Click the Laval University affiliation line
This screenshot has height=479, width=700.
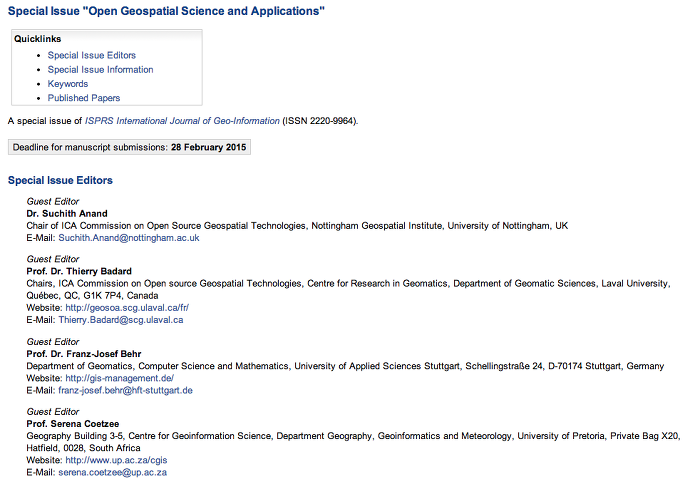point(348,283)
